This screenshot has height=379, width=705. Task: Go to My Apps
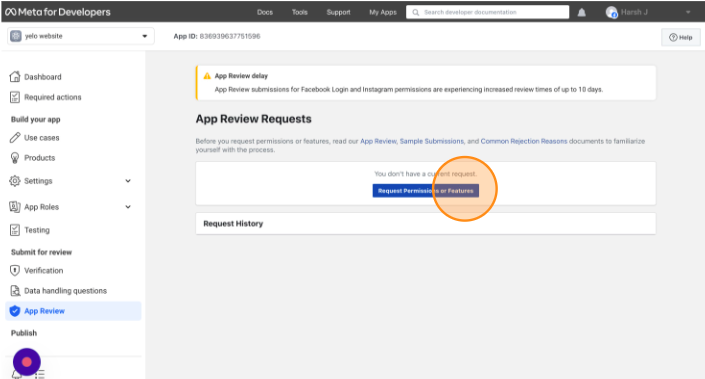click(x=383, y=12)
